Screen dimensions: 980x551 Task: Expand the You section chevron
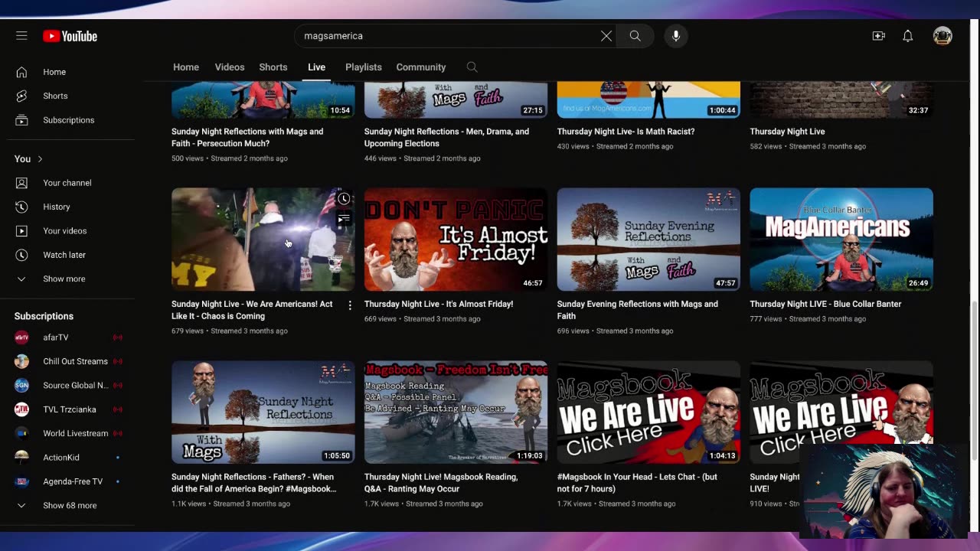pyautogui.click(x=40, y=159)
